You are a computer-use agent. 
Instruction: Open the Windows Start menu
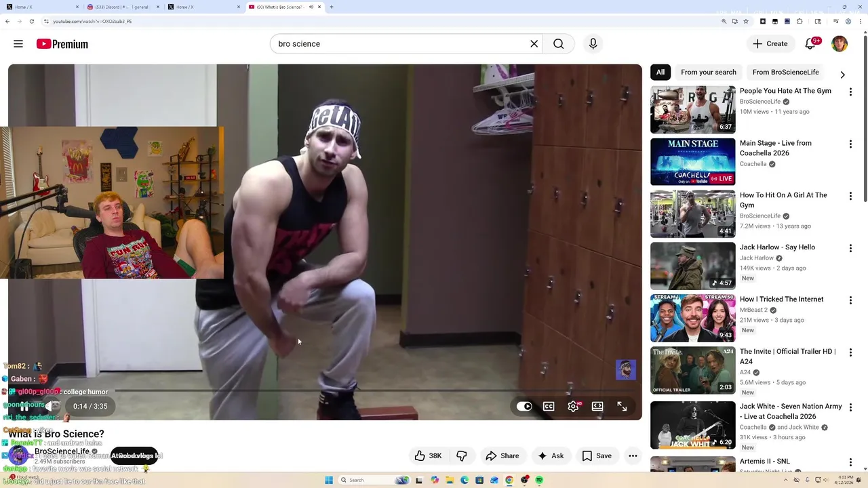(x=329, y=480)
